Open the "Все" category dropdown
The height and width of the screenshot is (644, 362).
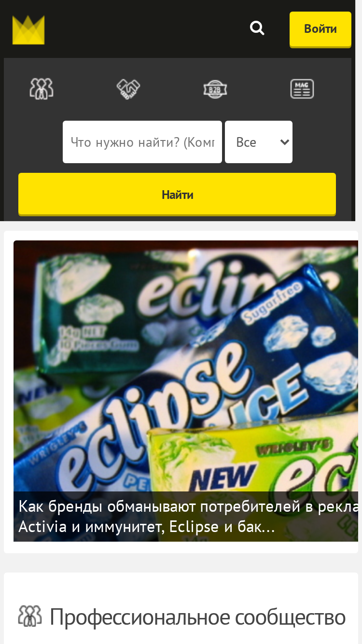(x=259, y=142)
